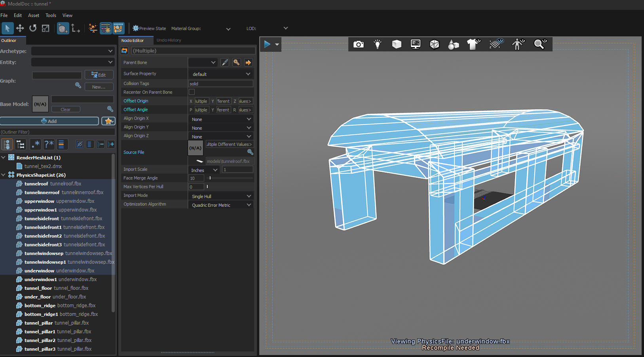This screenshot has height=357, width=644.
Task: Open the Import Mode dropdown
Action: coord(221,196)
